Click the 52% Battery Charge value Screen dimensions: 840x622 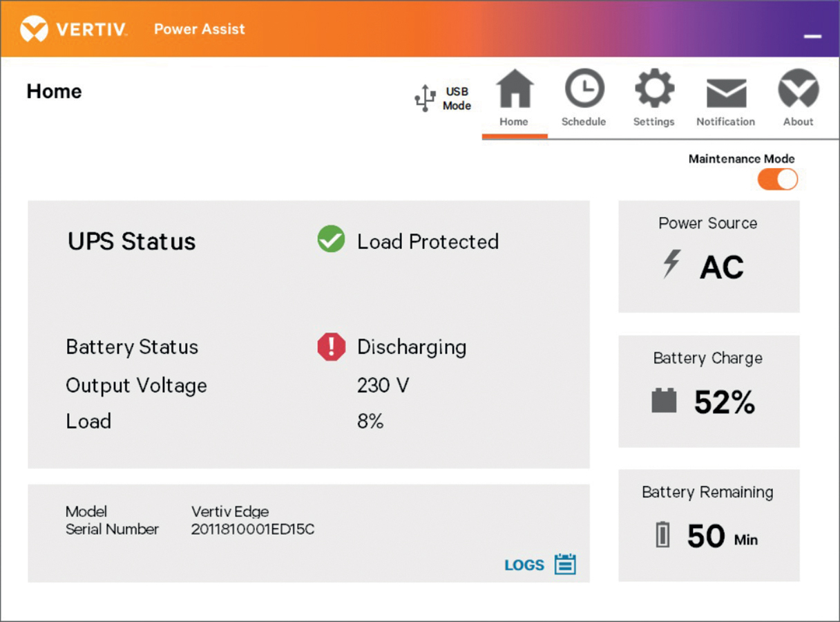click(724, 402)
